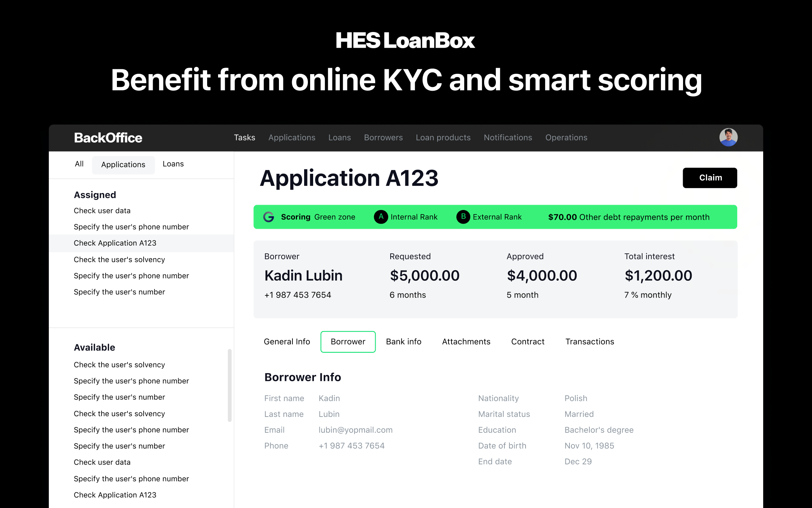Click the Scoring G logo icon

coord(268,217)
